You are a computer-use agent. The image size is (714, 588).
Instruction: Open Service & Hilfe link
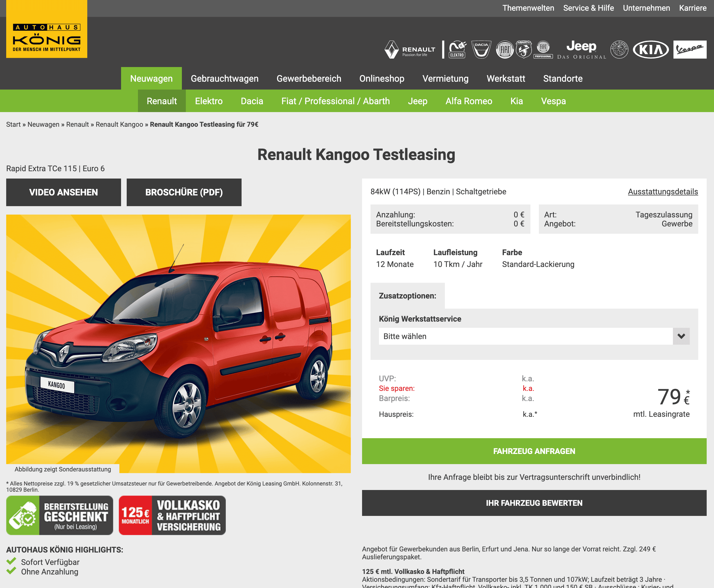tap(588, 8)
